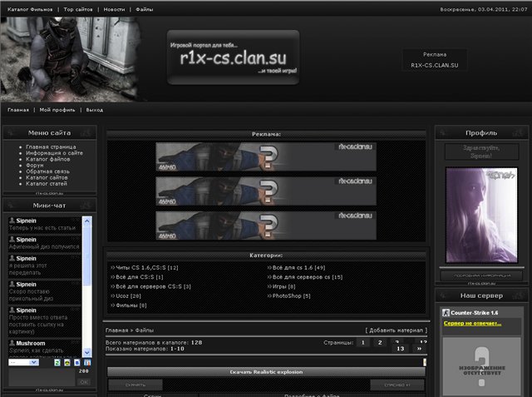Open Информация о сайте in the site menu

(54, 153)
